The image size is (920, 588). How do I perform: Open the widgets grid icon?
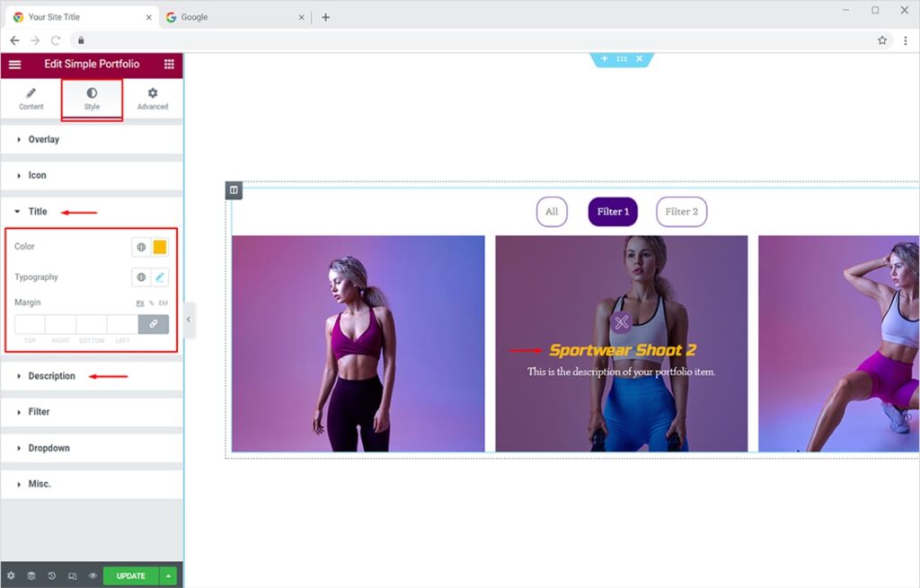169,65
